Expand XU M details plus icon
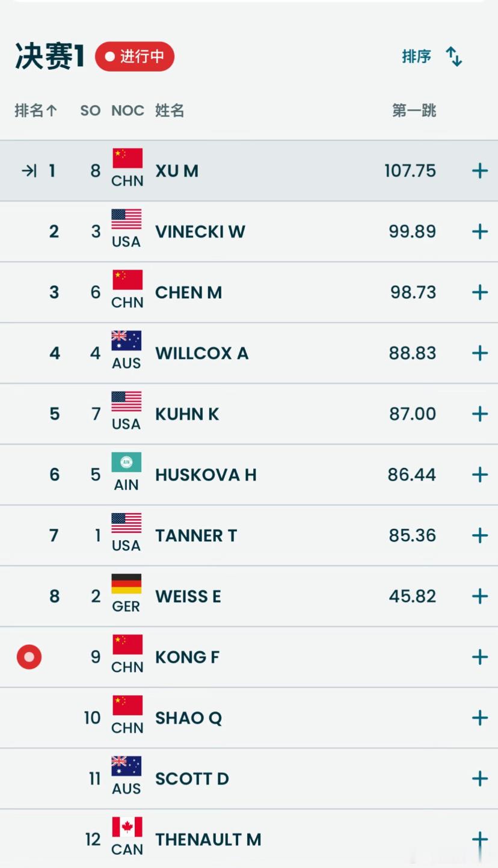The width and height of the screenshot is (498, 868). click(479, 171)
